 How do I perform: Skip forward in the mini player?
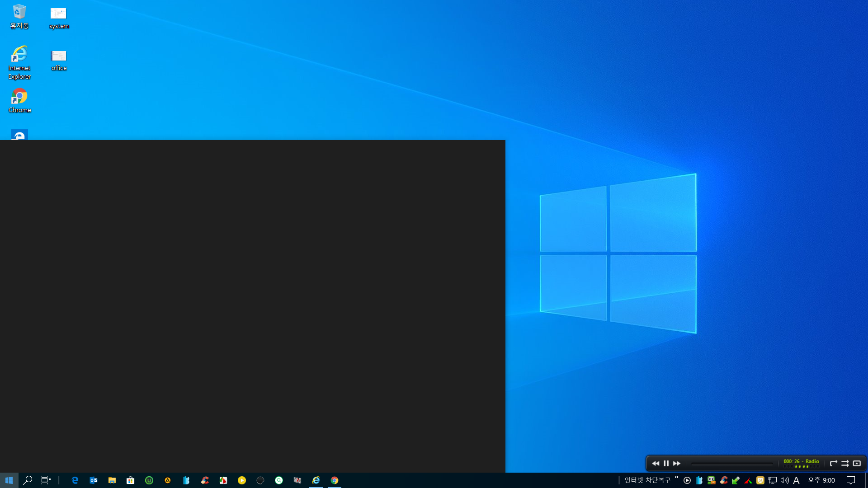[x=677, y=464]
